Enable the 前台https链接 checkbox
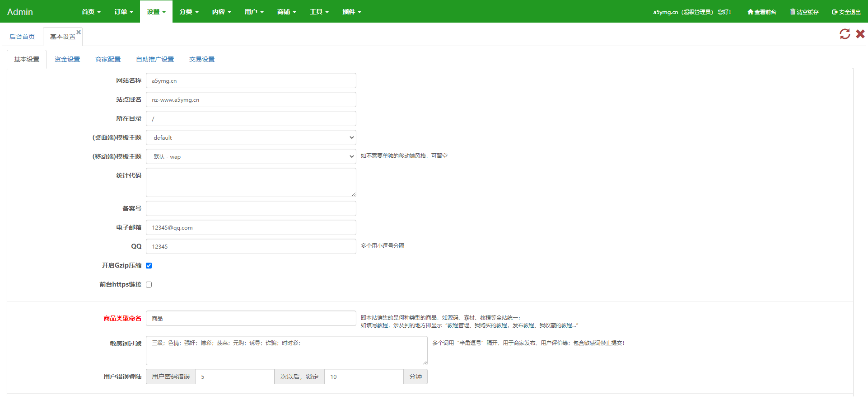The height and width of the screenshot is (410, 868). tap(149, 285)
